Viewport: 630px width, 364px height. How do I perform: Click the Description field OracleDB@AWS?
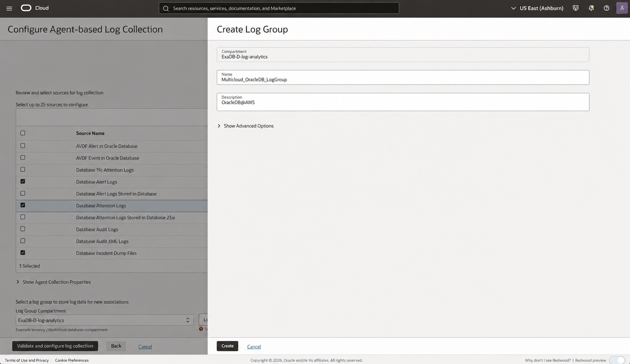(403, 102)
